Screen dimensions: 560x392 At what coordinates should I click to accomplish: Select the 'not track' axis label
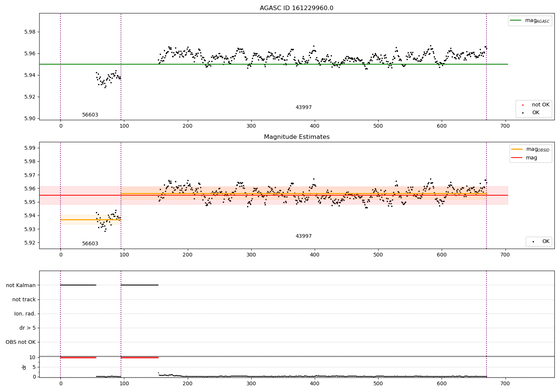tap(24, 300)
